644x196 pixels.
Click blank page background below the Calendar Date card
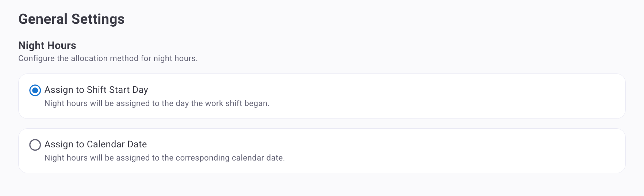[321, 185]
